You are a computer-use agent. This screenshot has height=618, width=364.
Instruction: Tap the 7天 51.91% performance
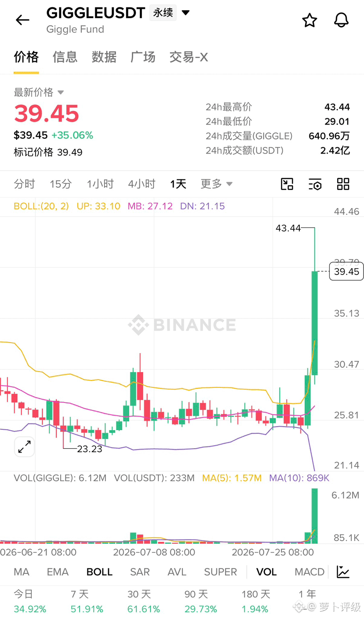pos(87,602)
